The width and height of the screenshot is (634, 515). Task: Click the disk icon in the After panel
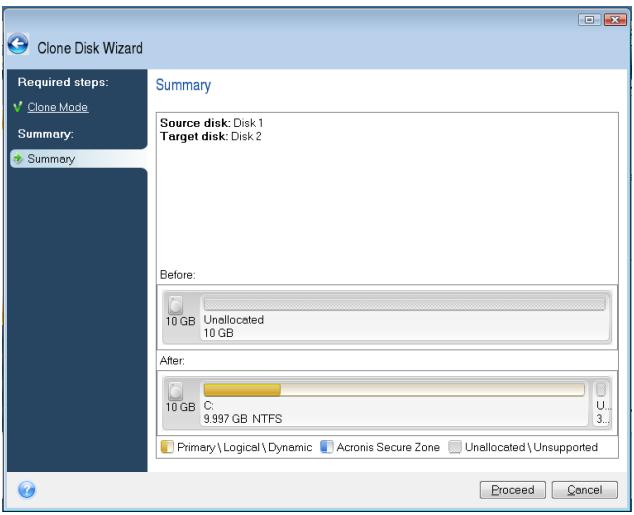tap(175, 391)
